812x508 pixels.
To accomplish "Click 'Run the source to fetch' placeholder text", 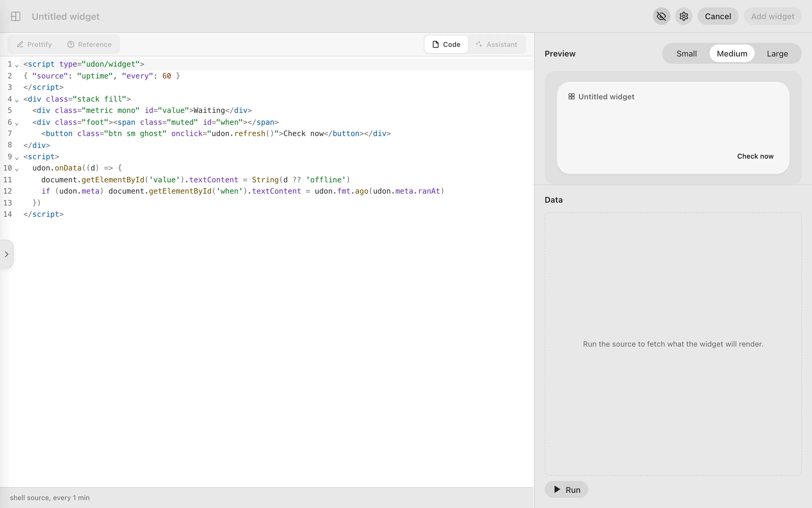I will [673, 344].
